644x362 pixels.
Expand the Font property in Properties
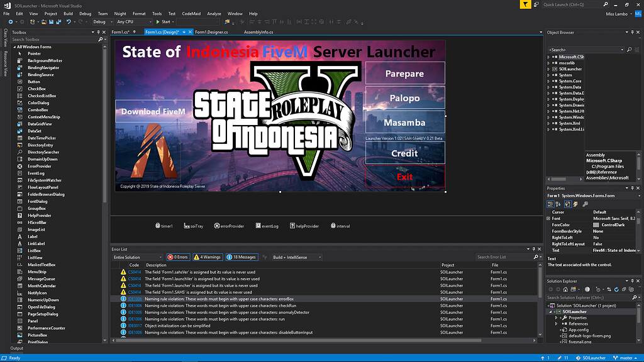548,218
